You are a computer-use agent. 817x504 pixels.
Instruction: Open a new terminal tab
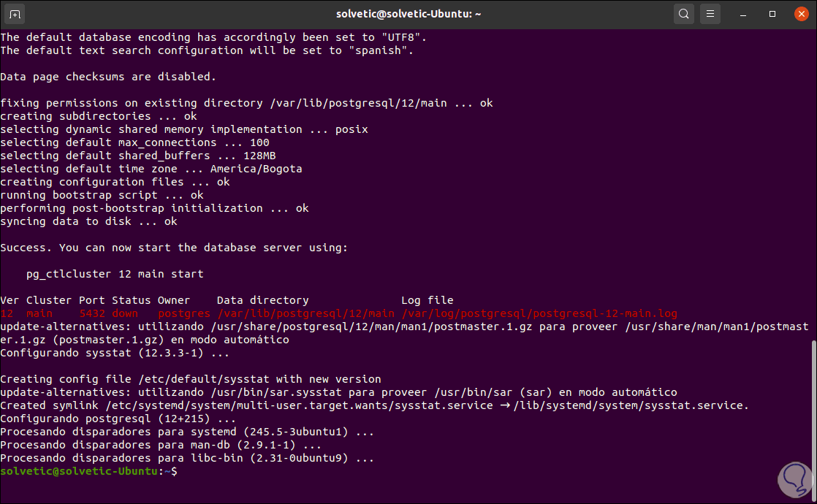click(15, 14)
